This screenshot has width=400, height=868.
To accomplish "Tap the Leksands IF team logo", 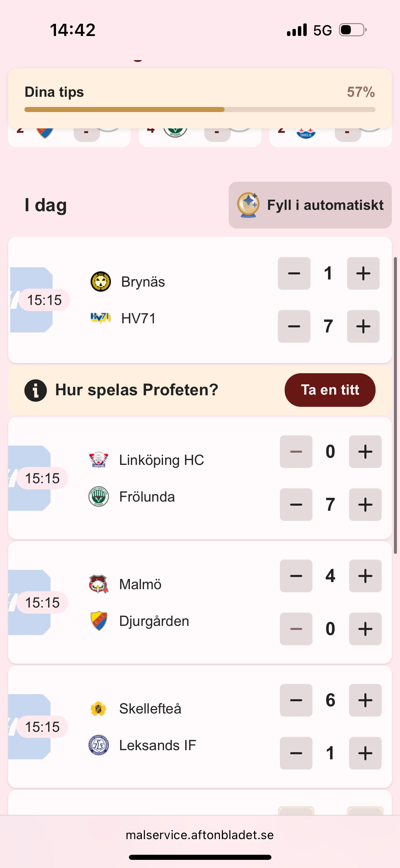I will pyautogui.click(x=99, y=745).
